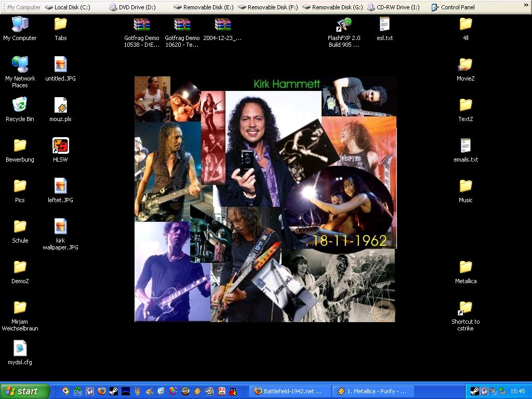Click Safely Remove Hardware tray icon

(x=502, y=391)
